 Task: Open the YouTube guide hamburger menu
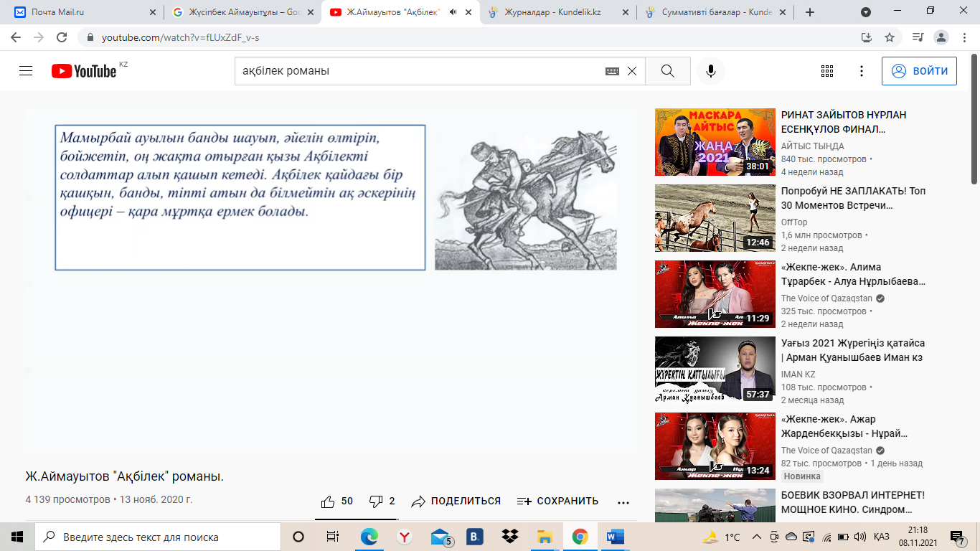(26, 71)
